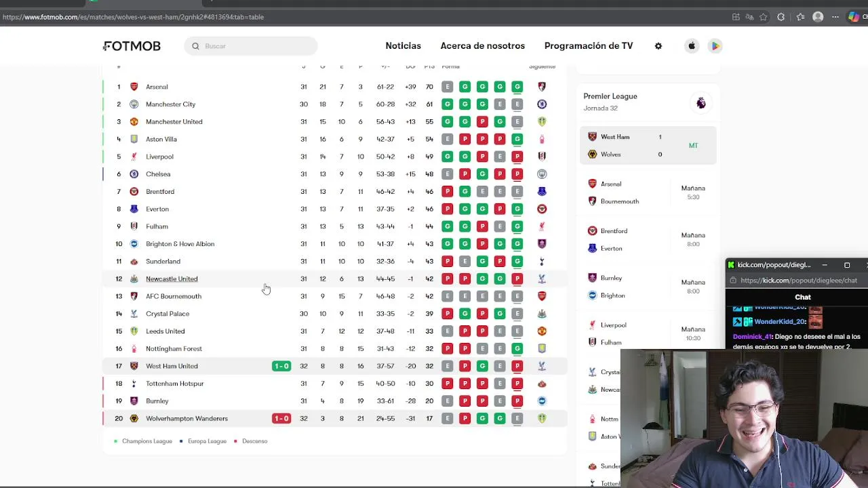
Task: Open the AFC Bournemouth team link
Action: [174, 296]
